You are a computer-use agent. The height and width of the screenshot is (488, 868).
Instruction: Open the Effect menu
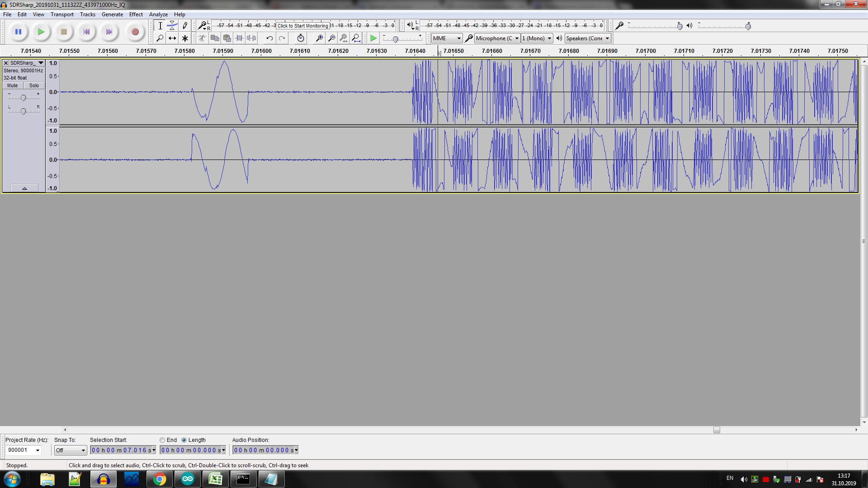136,14
